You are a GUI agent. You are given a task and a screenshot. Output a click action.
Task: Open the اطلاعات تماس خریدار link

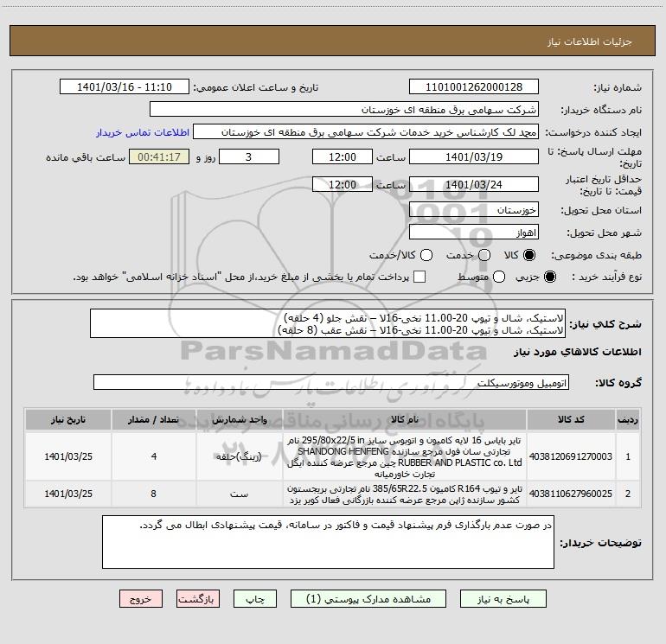pyautogui.click(x=143, y=132)
